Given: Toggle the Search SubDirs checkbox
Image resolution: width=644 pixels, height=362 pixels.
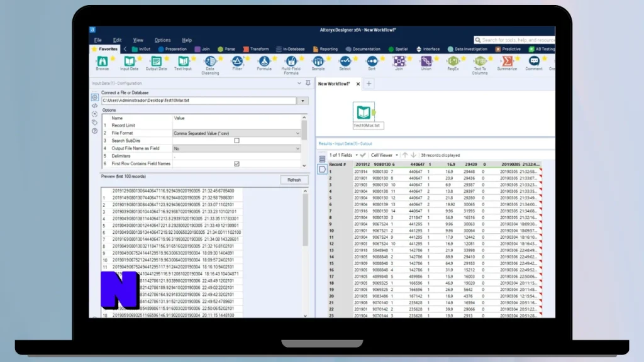Looking at the screenshot, I should (236, 141).
